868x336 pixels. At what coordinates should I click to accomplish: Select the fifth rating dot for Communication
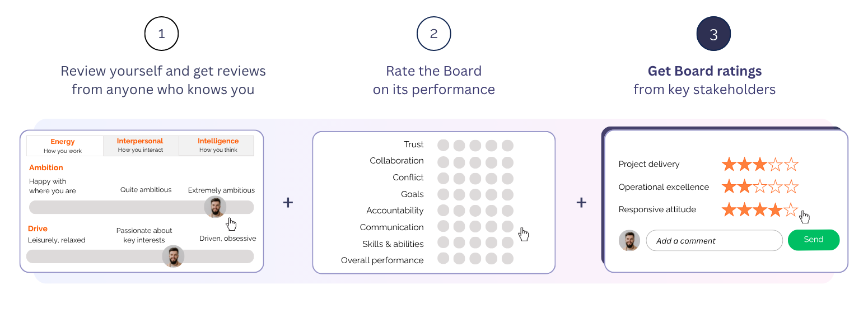coord(507,227)
